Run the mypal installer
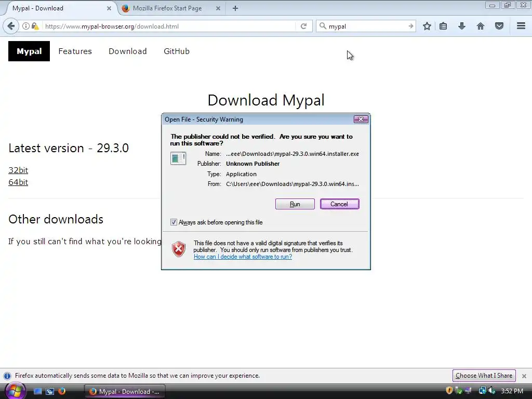Viewport: 532px width, 399px height. tap(295, 204)
